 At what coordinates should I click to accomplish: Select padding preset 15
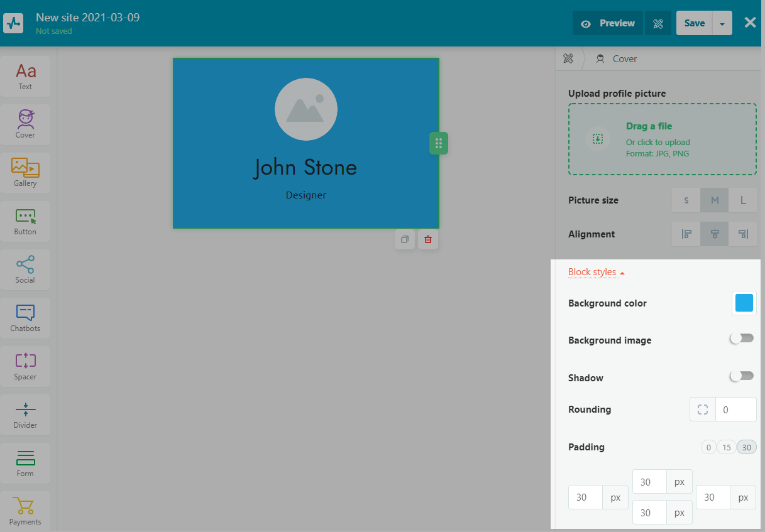point(726,447)
